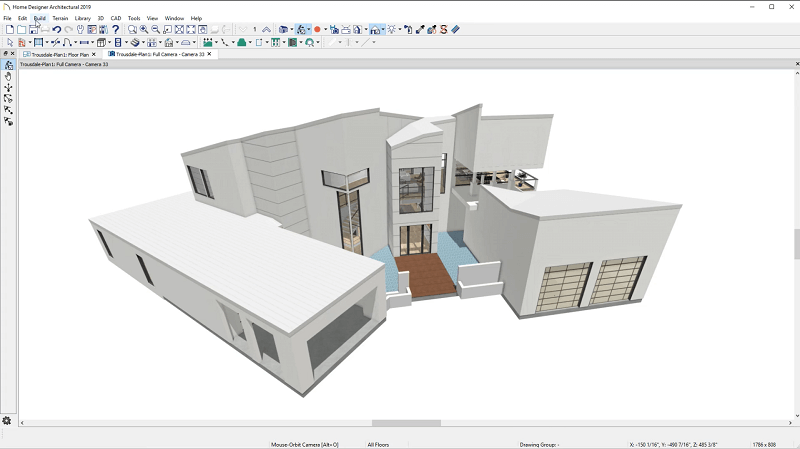Viewport: 800px width, 449px height.
Task: Click the Undo arrow in the toolbar
Action: pos(57,30)
